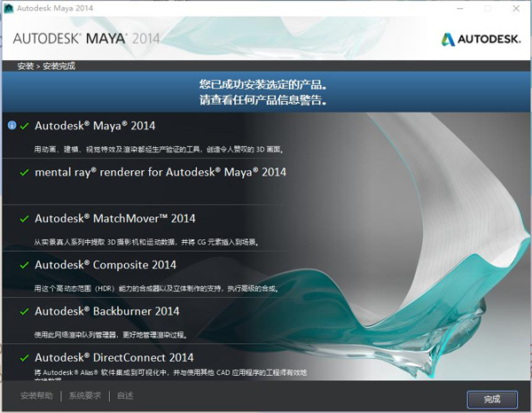Open the 自述 readme link

click(125, 395)
